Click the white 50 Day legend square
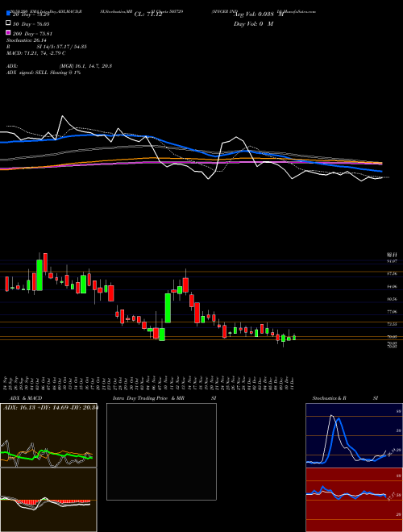Viewport: 403px width, 532px height. [8, 23]
